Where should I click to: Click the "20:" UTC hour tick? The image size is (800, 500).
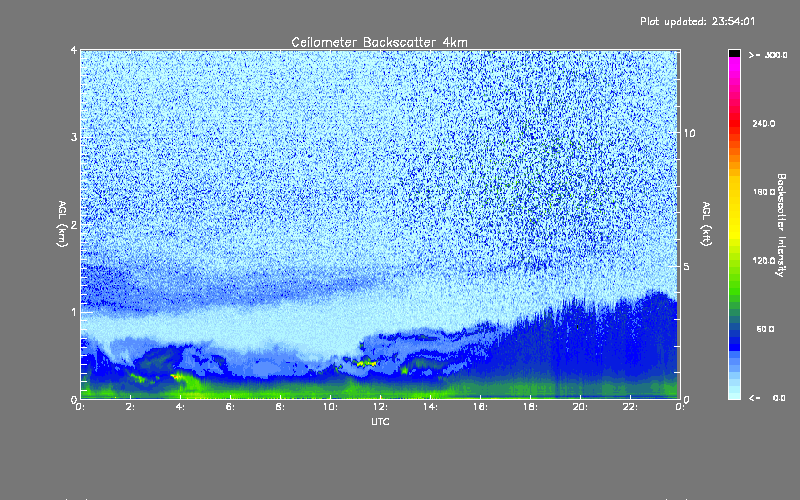[581, 407]
